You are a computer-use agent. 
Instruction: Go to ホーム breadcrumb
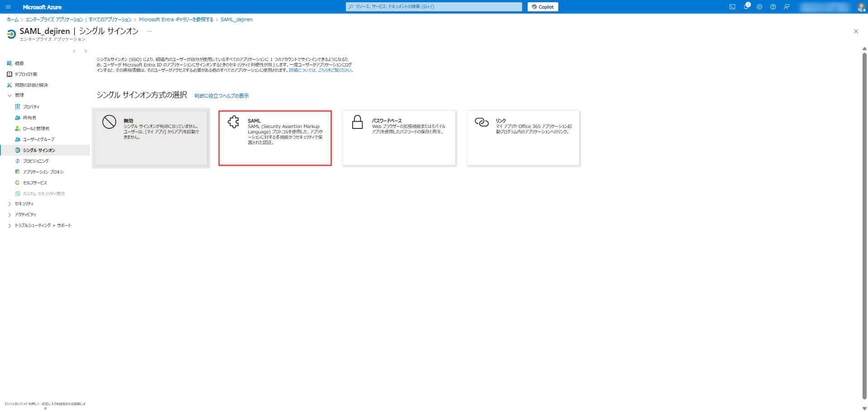click(x=13, y=19)
